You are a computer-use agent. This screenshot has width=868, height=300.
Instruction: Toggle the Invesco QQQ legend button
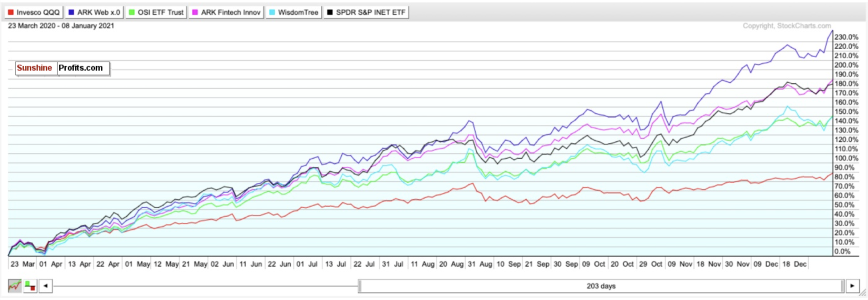34,12
